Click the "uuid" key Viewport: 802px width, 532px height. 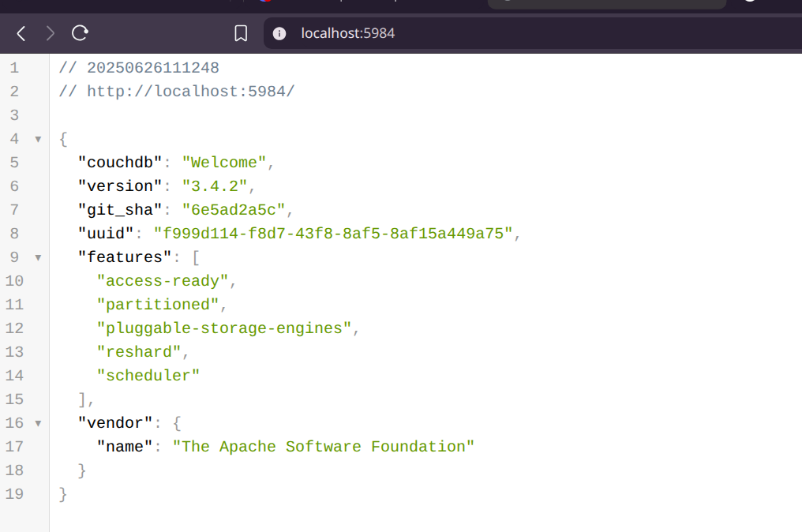[105, 234]
